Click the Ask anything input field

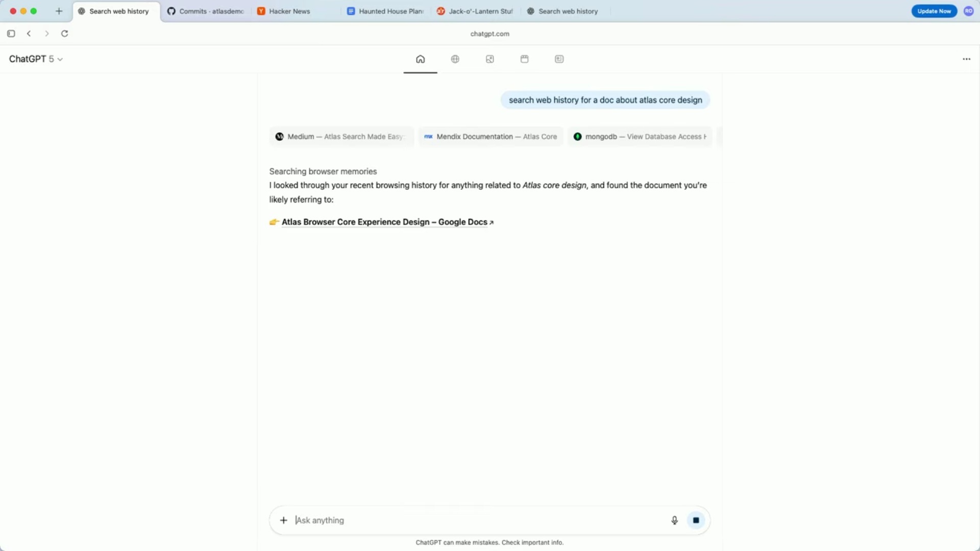click(x=475, y=520)
